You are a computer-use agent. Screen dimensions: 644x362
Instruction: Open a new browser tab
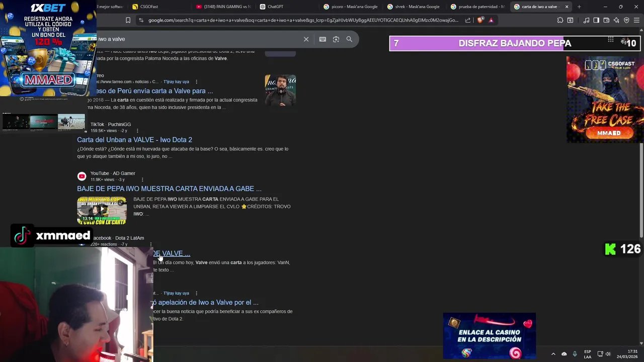[x=579, y=7]
